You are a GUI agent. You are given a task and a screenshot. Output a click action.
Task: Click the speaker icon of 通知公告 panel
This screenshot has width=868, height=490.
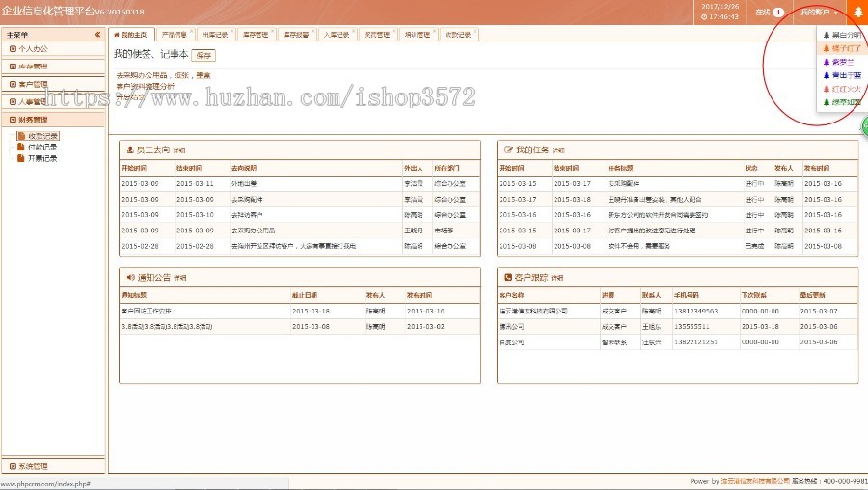130,277
